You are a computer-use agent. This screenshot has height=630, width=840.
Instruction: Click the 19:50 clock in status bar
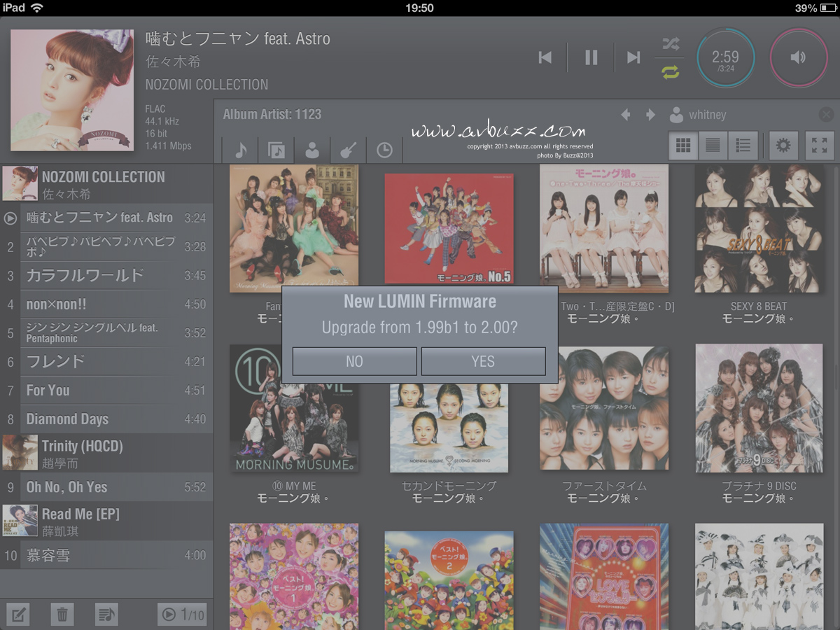pyautogui.click(x=419, y=8)
